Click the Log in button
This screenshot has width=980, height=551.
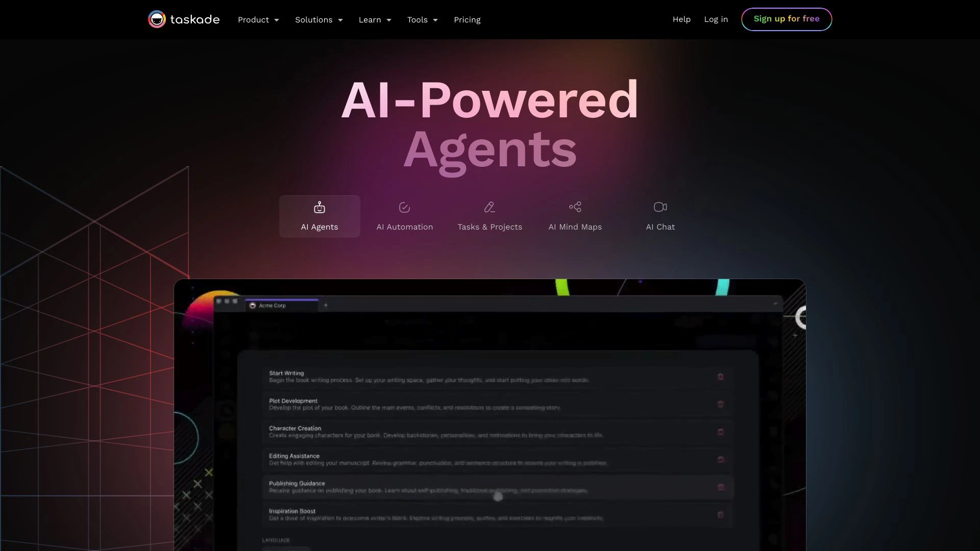click(716, 19)
